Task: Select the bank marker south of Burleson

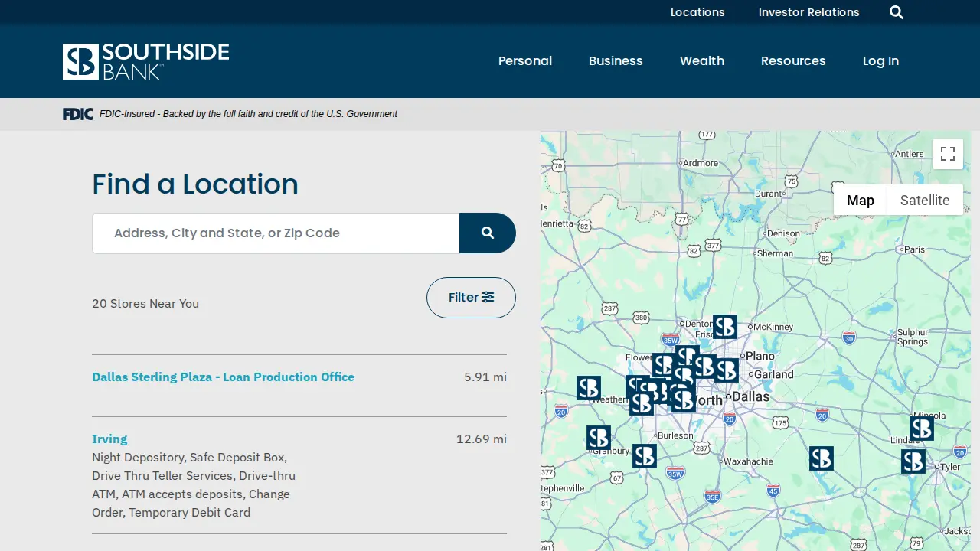Action: tap(645, 456)
